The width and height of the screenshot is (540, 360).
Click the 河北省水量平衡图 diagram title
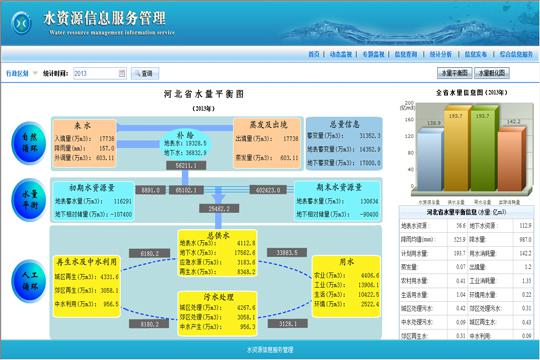(x=204, y=94)
